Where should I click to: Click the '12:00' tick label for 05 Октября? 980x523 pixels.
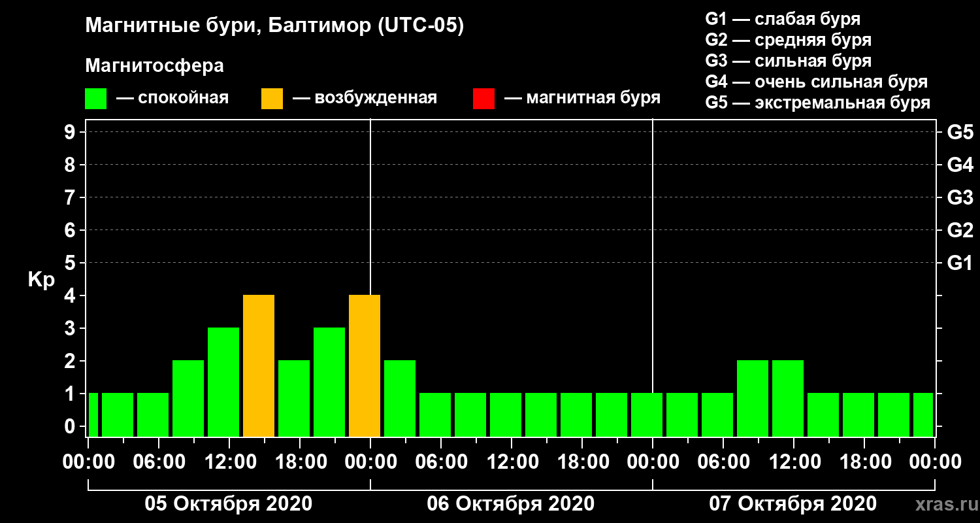[229, 462]
